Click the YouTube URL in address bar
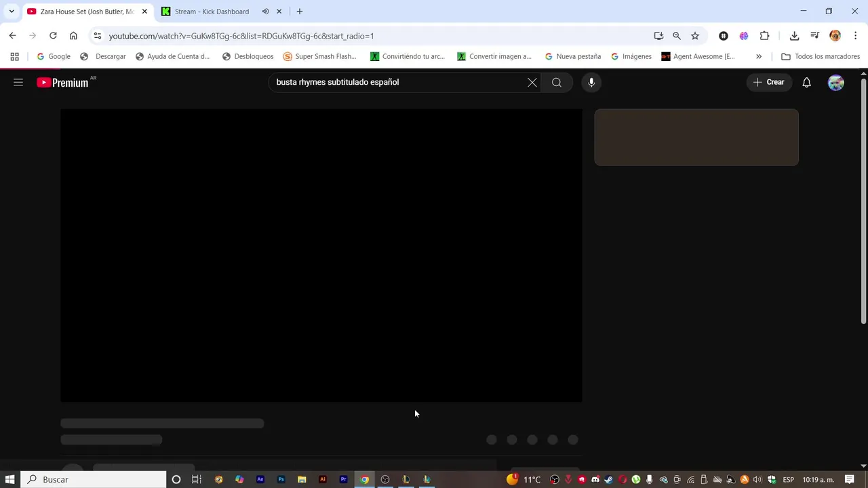Image resolution: width=868 pixels, height=488 pixels. pos(241,36)
